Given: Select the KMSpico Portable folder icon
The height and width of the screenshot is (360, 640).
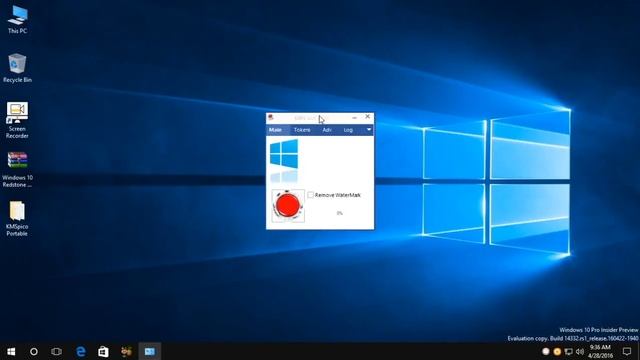Looking at the screenshot, I should 17,218.
